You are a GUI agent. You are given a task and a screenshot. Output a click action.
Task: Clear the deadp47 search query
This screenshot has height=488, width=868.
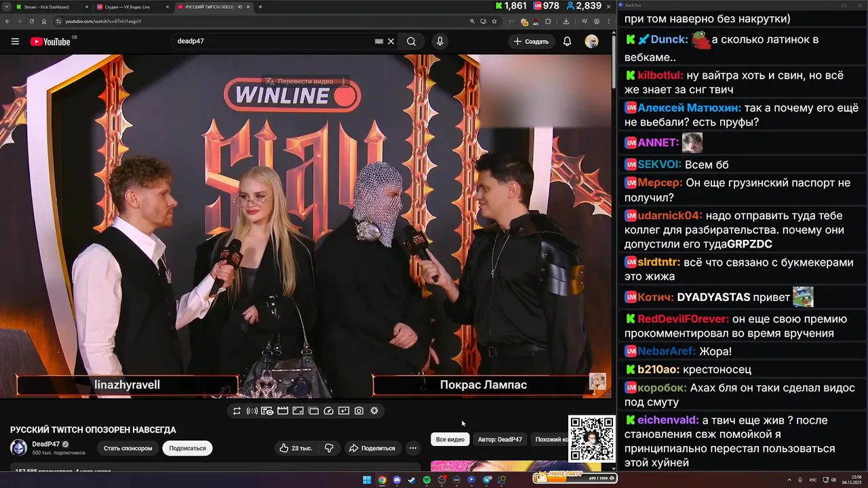click(391, 41)
